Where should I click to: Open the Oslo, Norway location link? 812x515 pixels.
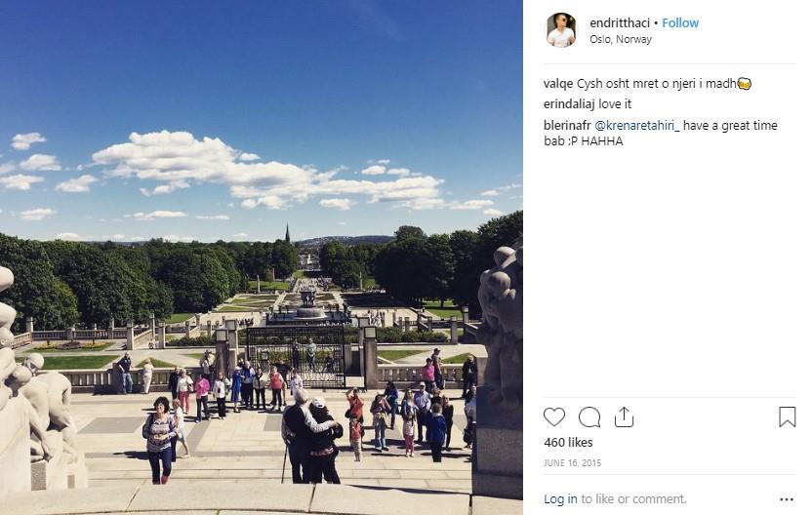coord(621,39)
